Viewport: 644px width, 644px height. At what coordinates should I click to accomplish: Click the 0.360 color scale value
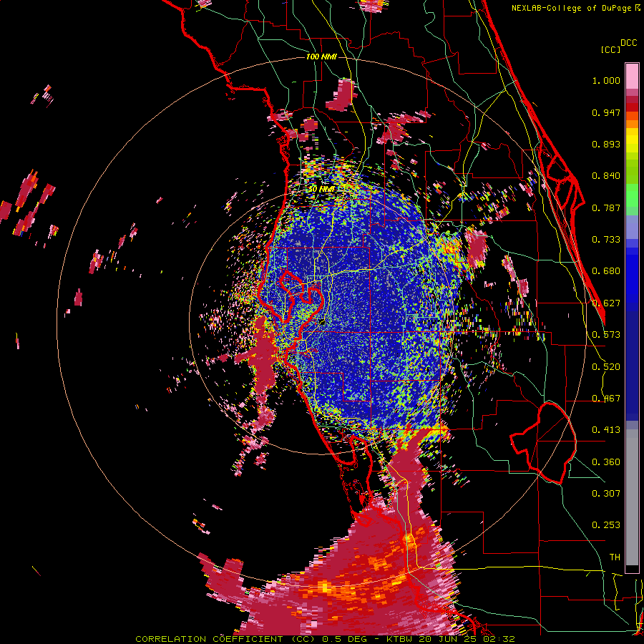point(606,462)
